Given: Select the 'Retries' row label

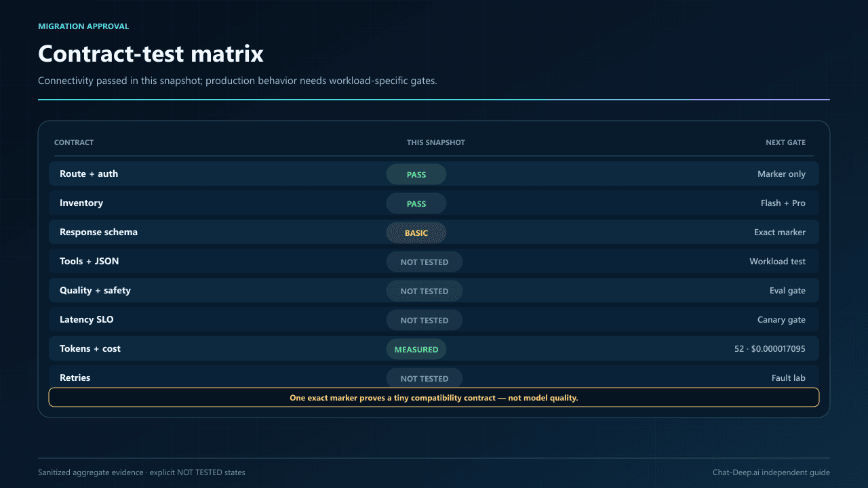Looking at the screenshot, I should [x=75, y=378].
